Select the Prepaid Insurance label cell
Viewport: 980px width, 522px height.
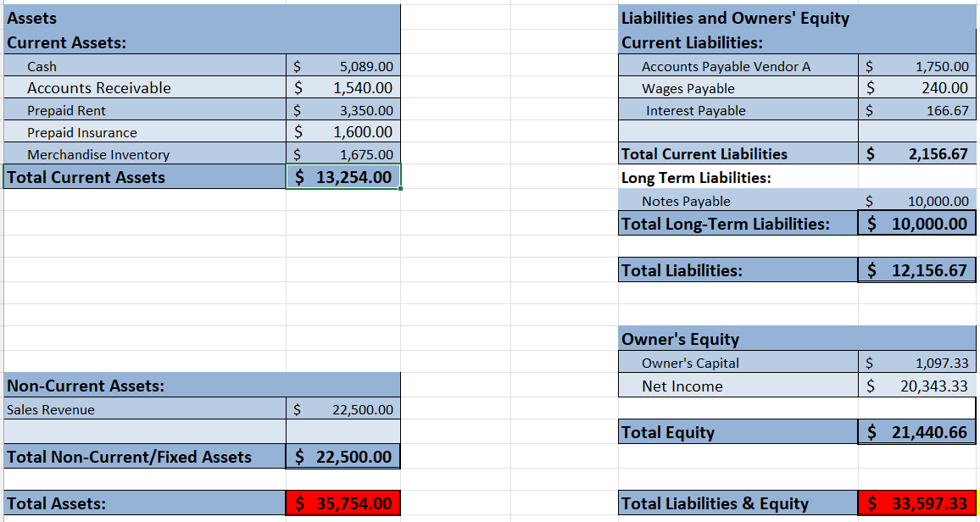click(x=145, y=131)
